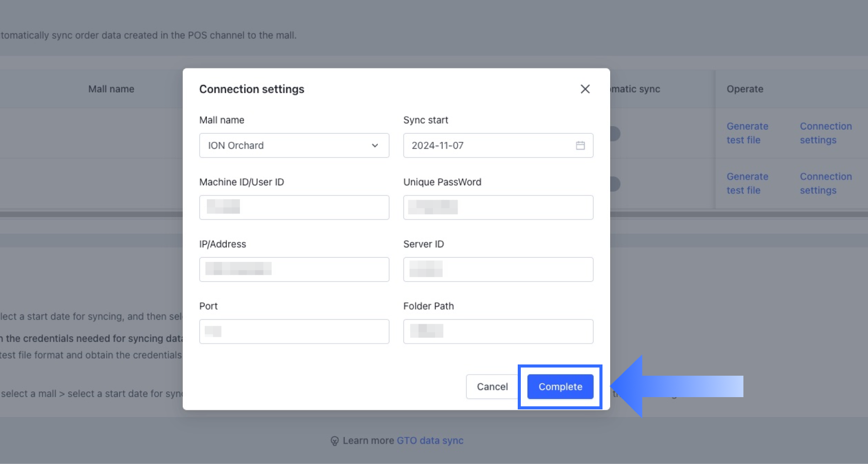Open Connection settings link in second row
The width and height of the screenshot is (868, 464).
click(x=825, y=183)
